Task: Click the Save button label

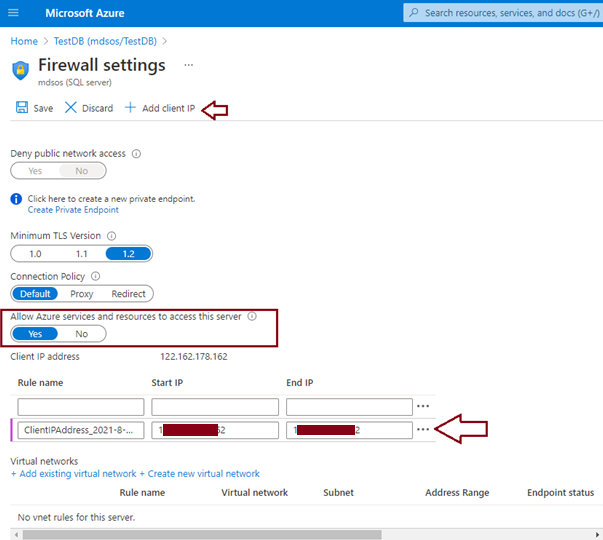Action: coord(43,108)
